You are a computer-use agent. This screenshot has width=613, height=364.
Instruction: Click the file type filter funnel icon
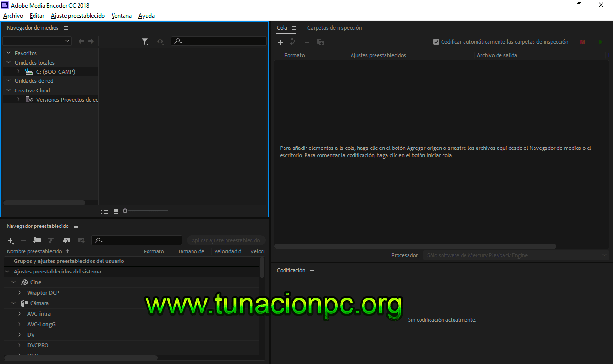point(145,42)
